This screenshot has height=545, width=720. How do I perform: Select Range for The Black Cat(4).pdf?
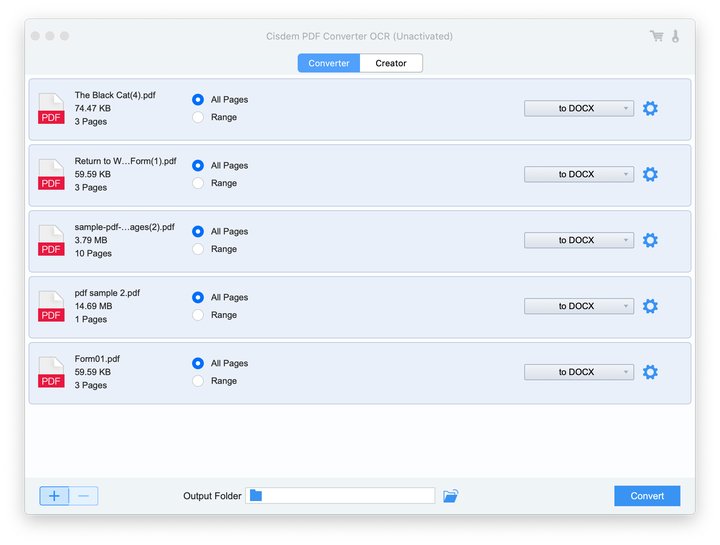[198, 117]
